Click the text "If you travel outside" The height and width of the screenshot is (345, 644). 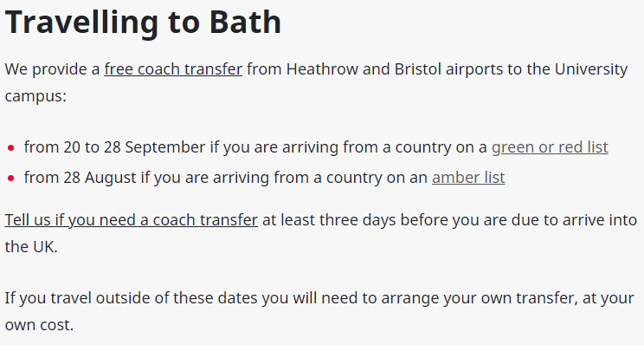point(78,297)
